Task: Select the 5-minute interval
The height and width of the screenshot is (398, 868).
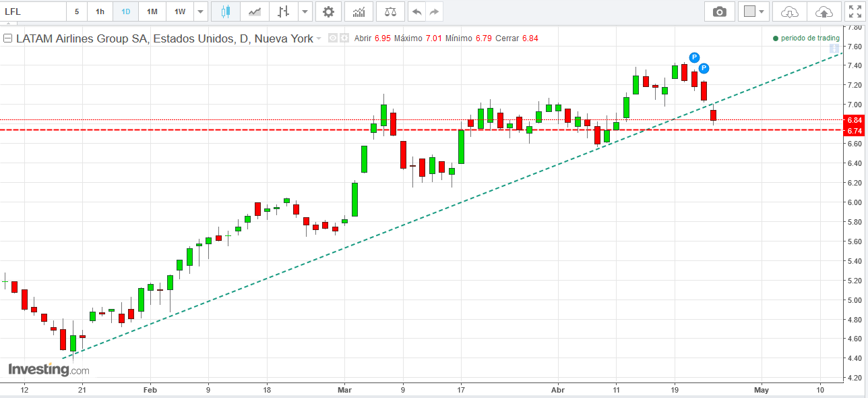Action: tap(77, 11)
